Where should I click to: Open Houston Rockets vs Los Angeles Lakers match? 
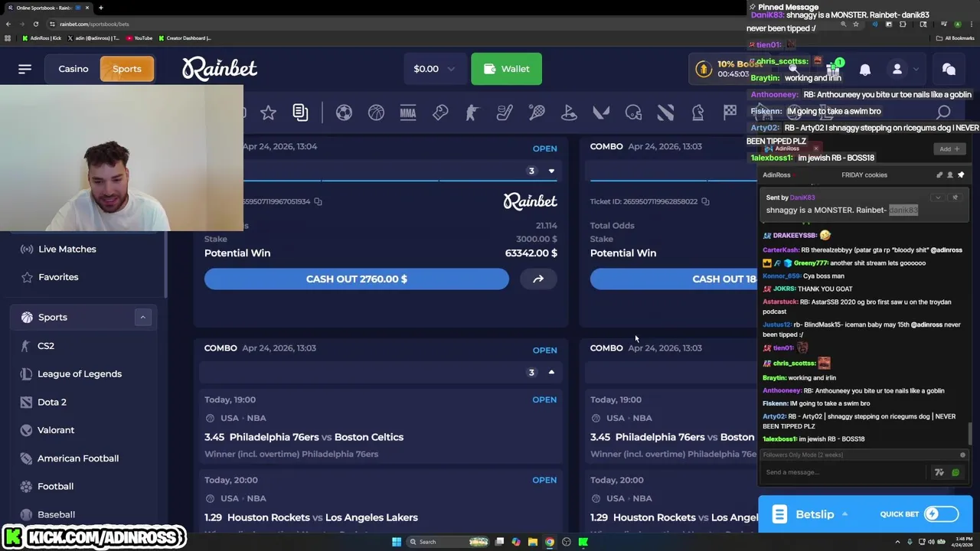click(311, 517)
